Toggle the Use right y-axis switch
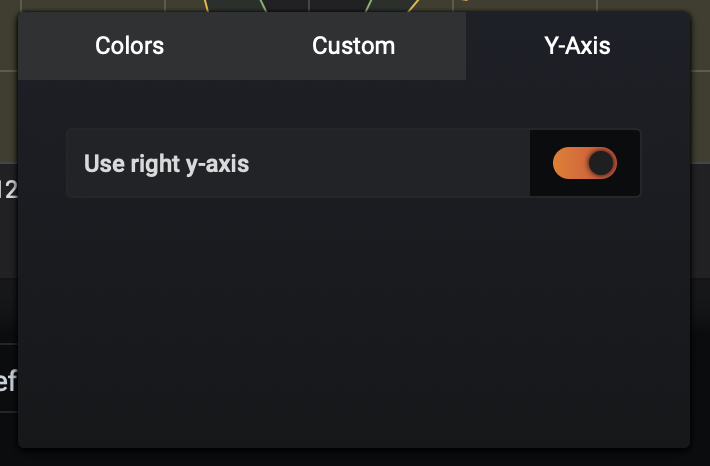The image size is (710, 466). click(585, 163)
